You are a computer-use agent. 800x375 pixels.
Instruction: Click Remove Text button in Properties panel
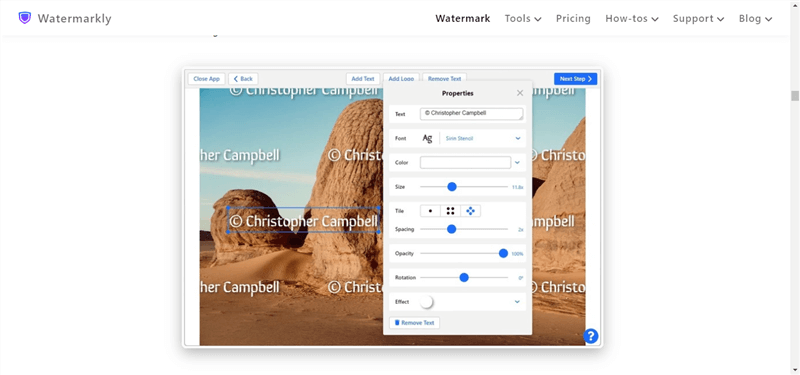(x=414, y=323)
